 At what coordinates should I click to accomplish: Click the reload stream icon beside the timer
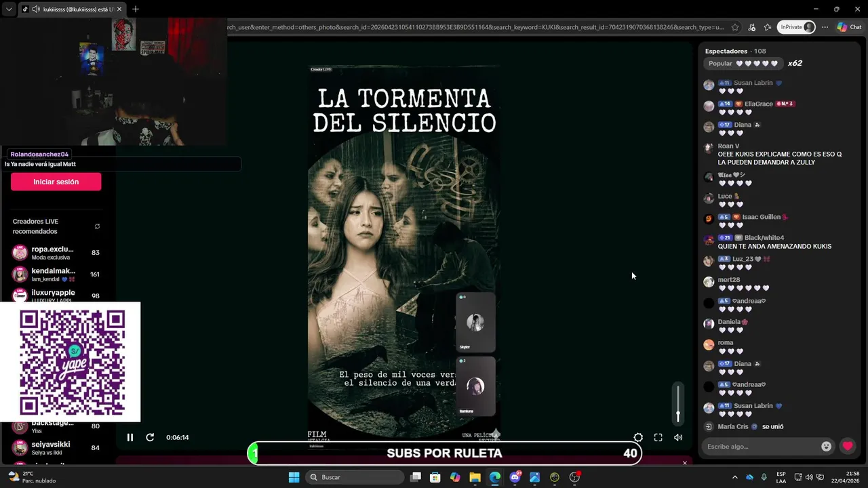[x=150, y=437]
